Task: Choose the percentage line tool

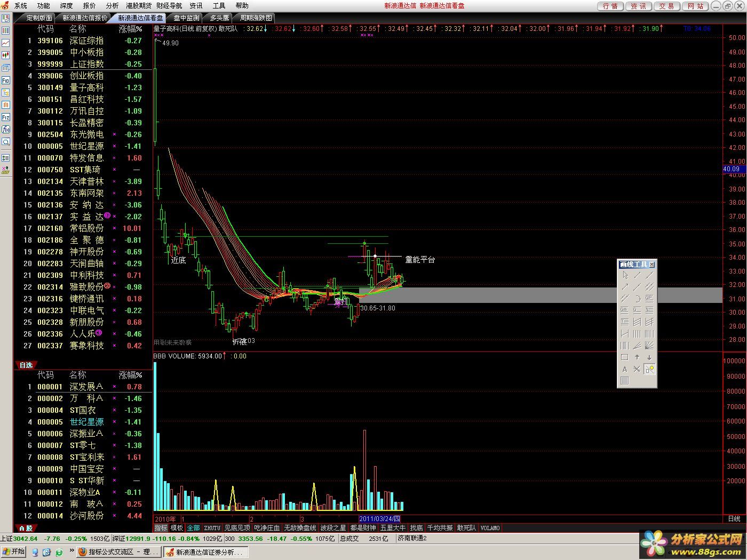Action: (649, 310)
